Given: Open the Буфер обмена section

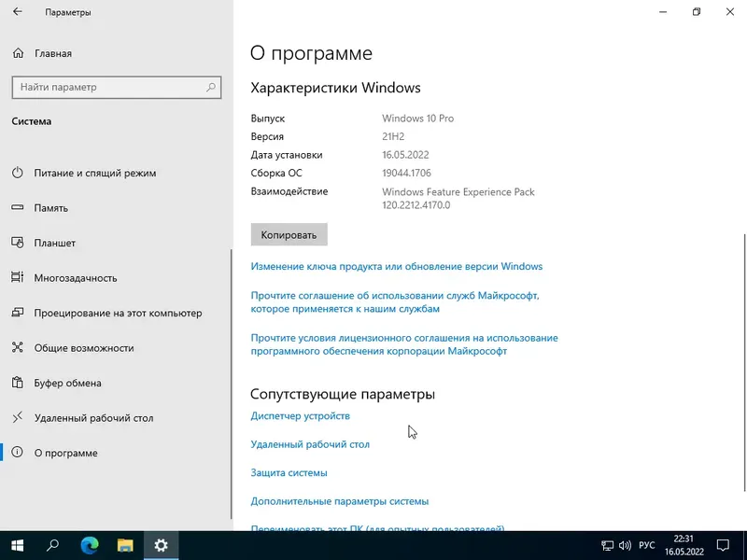Looking at the screenshot, I should (x=70, y=383).
